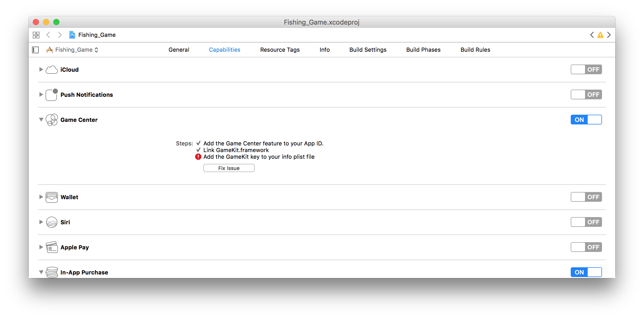The image size is (644, 319).
Task: Collapse the Game Center section
Action: (41, 120)
